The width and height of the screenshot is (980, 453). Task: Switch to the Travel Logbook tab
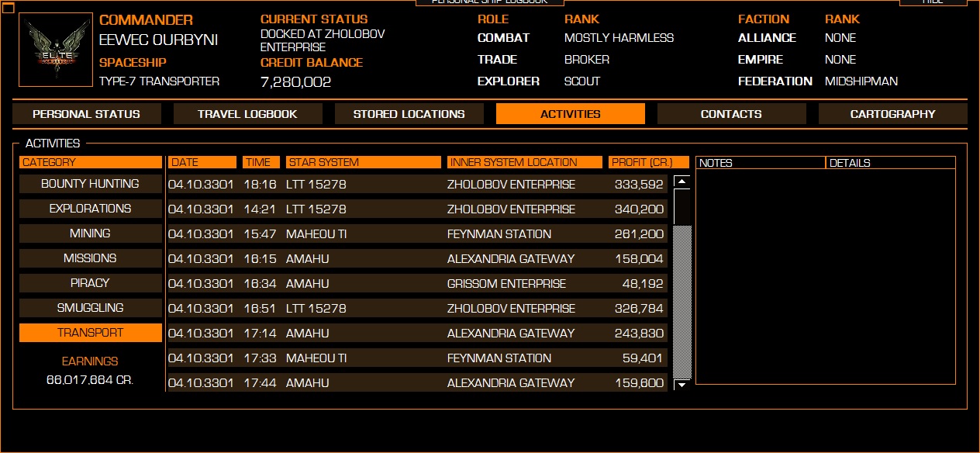pyautogui.click(x=247, y=114)
